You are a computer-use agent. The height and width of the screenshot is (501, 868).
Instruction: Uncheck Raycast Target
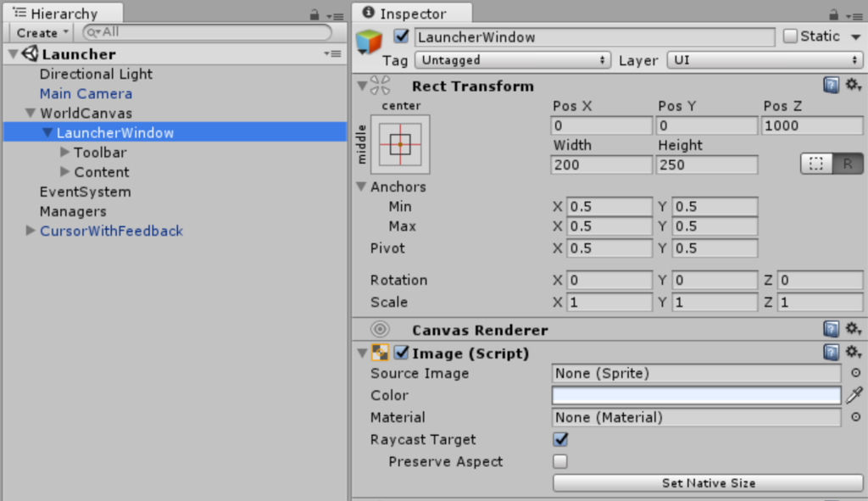tap(560, 440)
